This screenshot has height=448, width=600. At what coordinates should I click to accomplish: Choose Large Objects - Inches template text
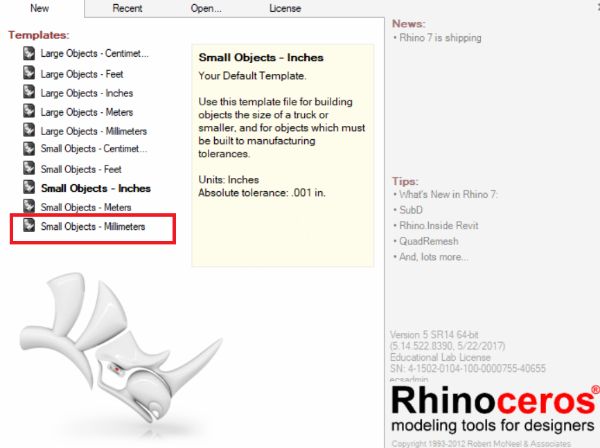tap(87, 93)
